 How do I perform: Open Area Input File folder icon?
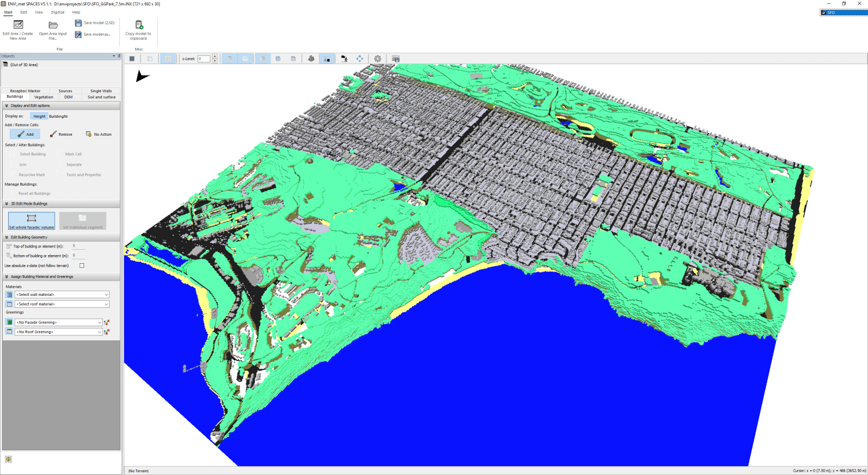(x=53, y=26)
